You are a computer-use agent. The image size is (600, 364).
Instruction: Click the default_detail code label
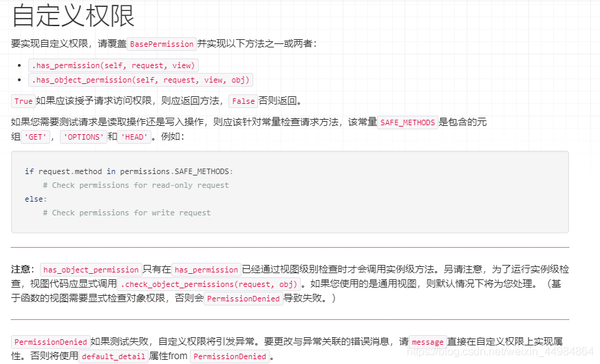[114, 356]
